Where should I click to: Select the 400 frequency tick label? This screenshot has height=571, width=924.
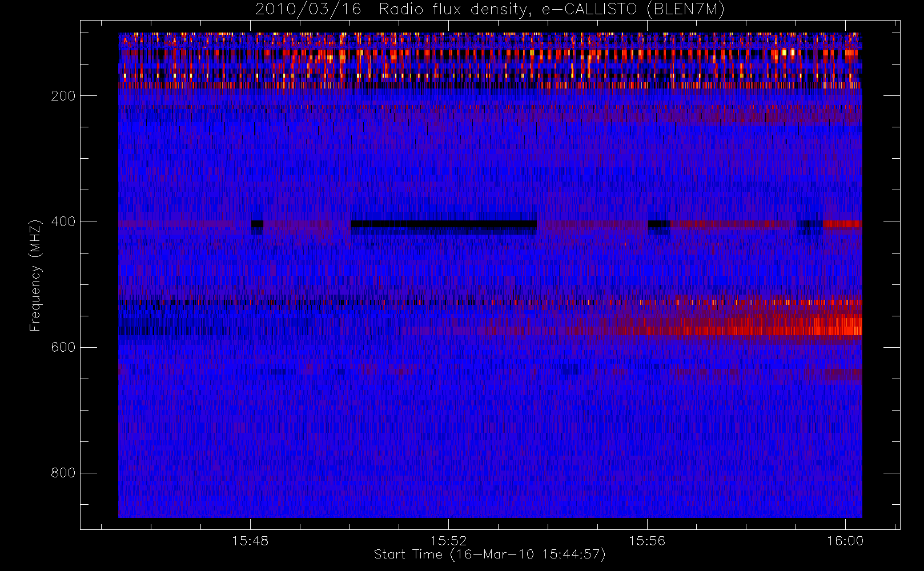point(63,222)
